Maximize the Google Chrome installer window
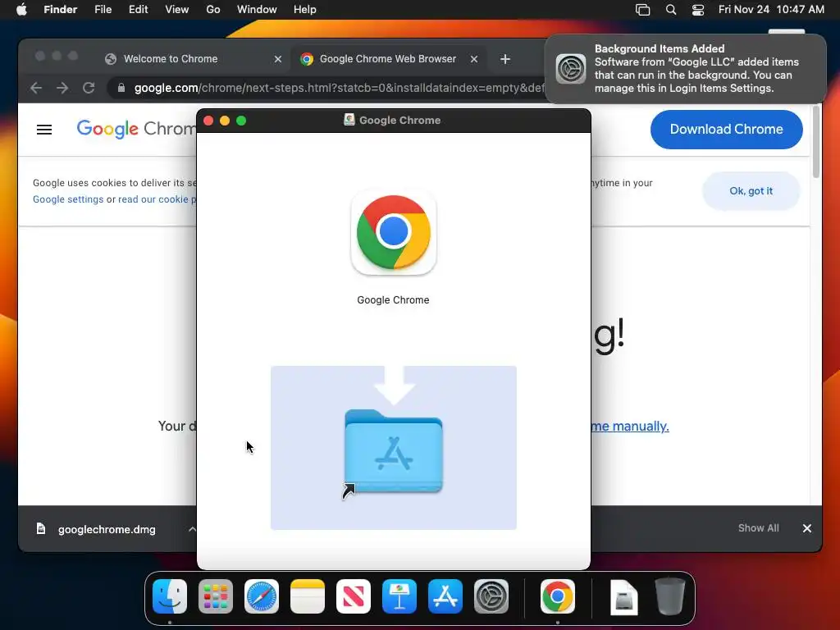 tap(241, 121)
